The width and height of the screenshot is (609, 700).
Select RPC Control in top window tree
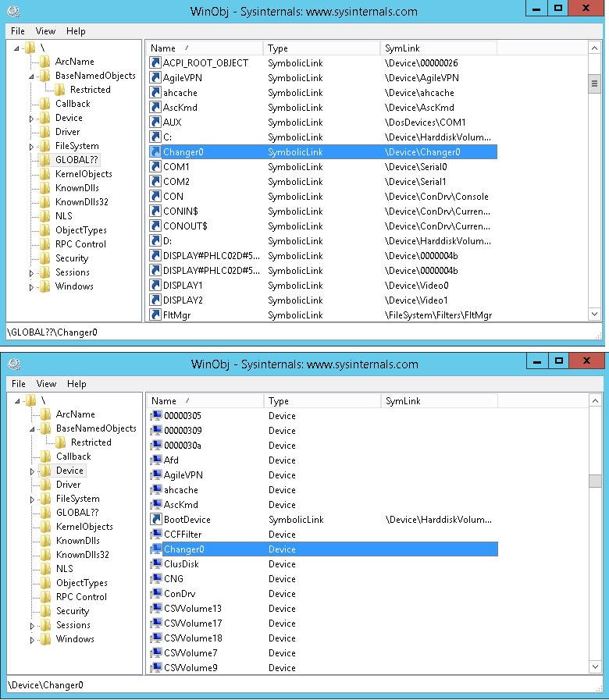pyautogui.click(x=80, y=244)
